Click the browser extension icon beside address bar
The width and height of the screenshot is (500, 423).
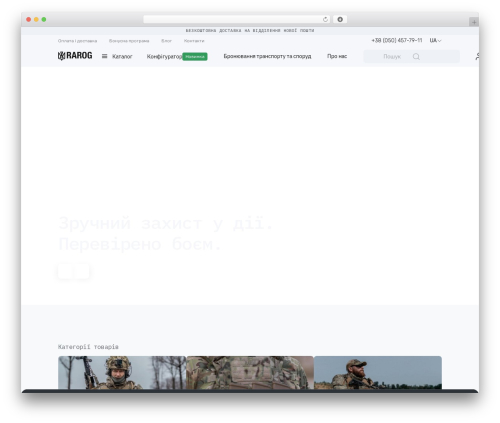click(340, 20)
